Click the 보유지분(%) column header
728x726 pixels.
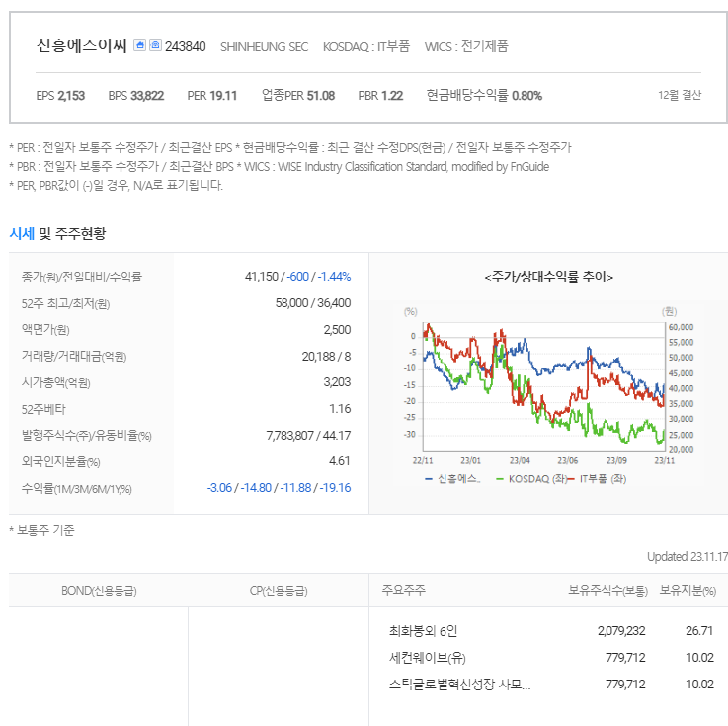688,591
